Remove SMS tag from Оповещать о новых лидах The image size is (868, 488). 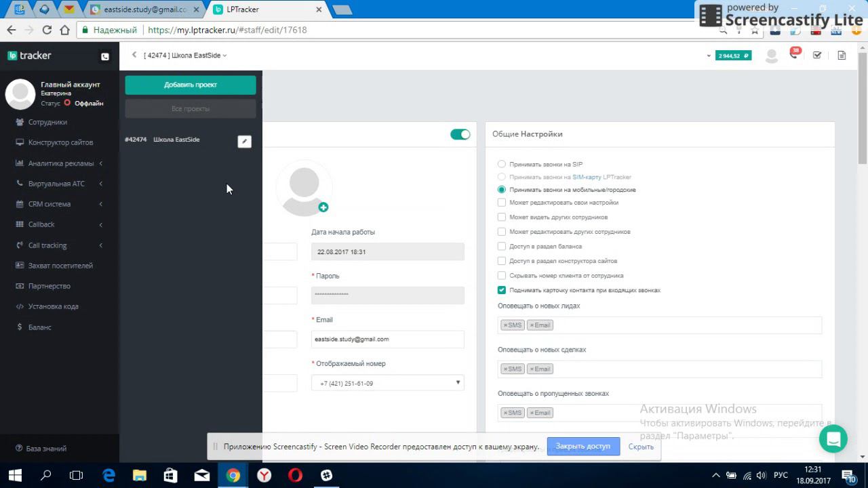[505, 325]
